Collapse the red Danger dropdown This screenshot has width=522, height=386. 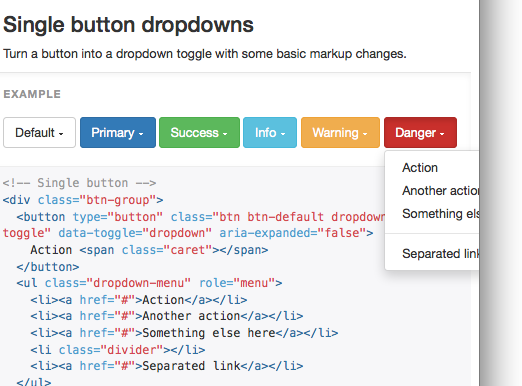(x=420, y=132)
